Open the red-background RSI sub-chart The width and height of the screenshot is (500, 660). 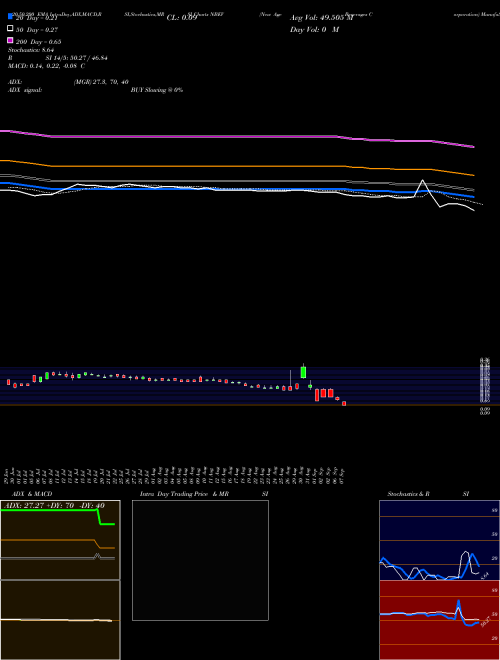click(439, 620)
